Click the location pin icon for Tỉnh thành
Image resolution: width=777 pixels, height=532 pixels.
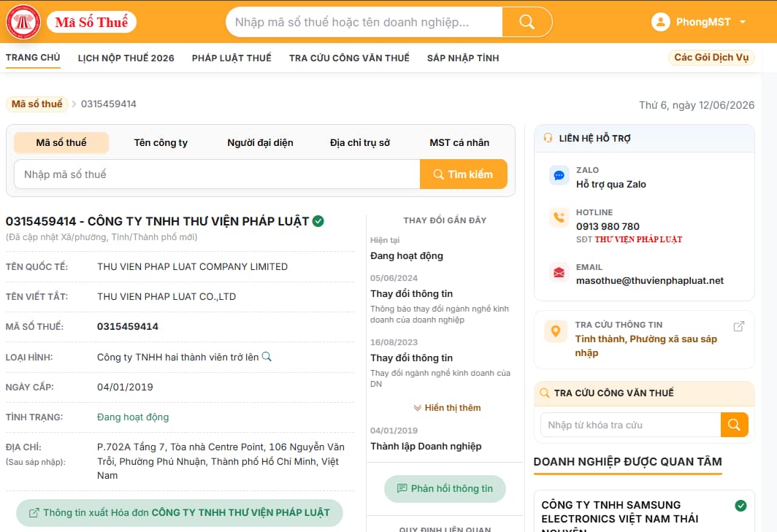coord(556,331)
